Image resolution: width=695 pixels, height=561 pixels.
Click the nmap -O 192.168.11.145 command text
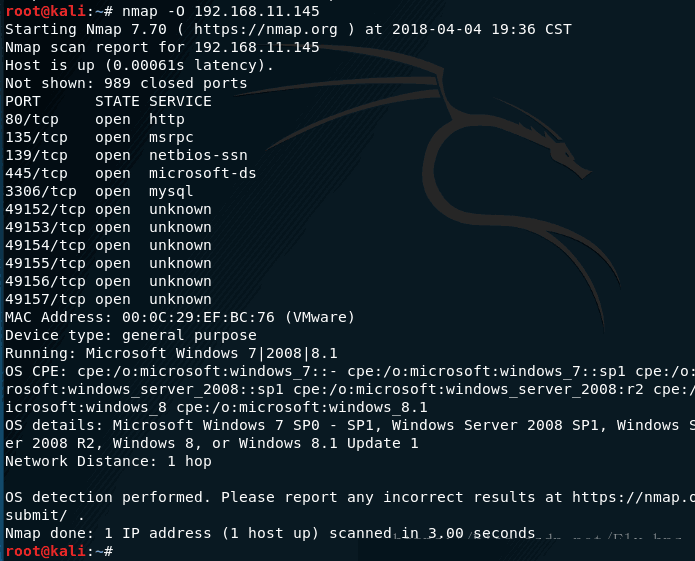[220, 11]
